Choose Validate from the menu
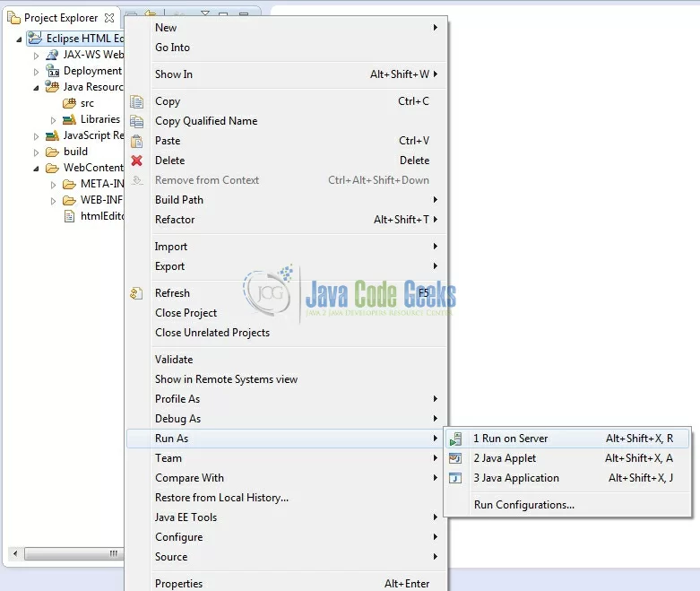This screenshot has width=700, height=591. point(287,360)
